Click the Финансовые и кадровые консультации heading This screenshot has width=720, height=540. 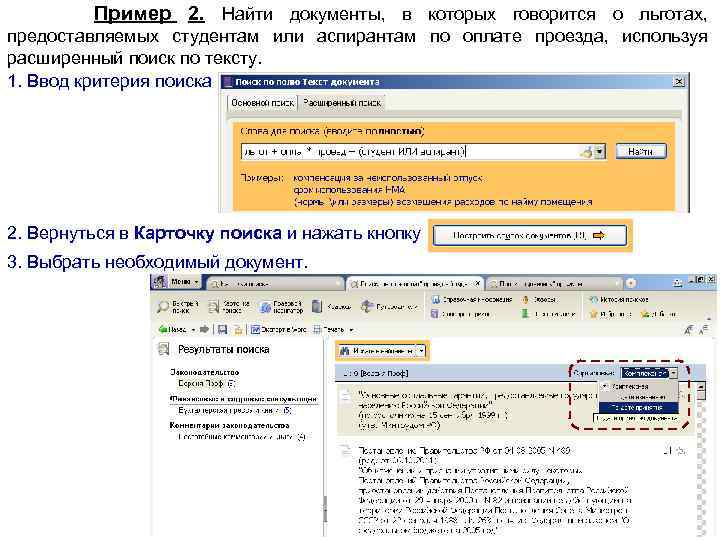click(x=243, y=399)
